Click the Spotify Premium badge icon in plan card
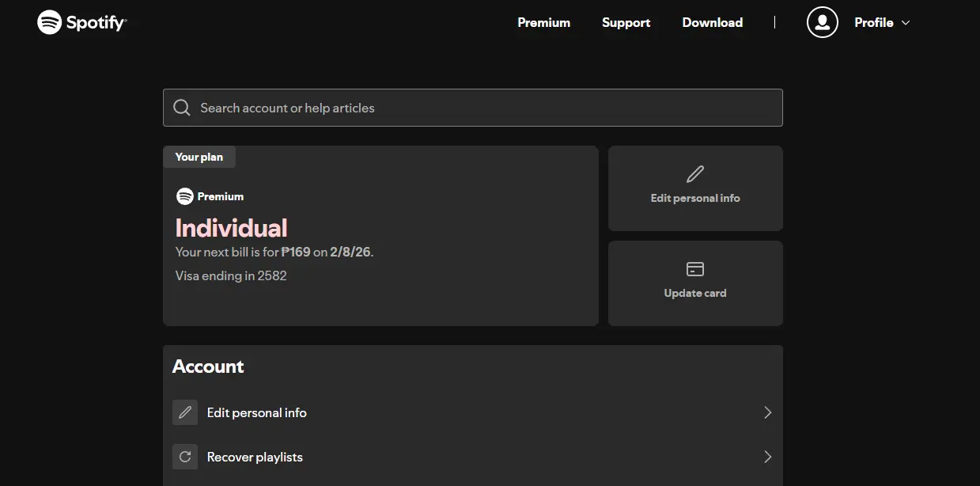Image resolution: width=980 pixels, height=486 pixels. click(185, 196)
